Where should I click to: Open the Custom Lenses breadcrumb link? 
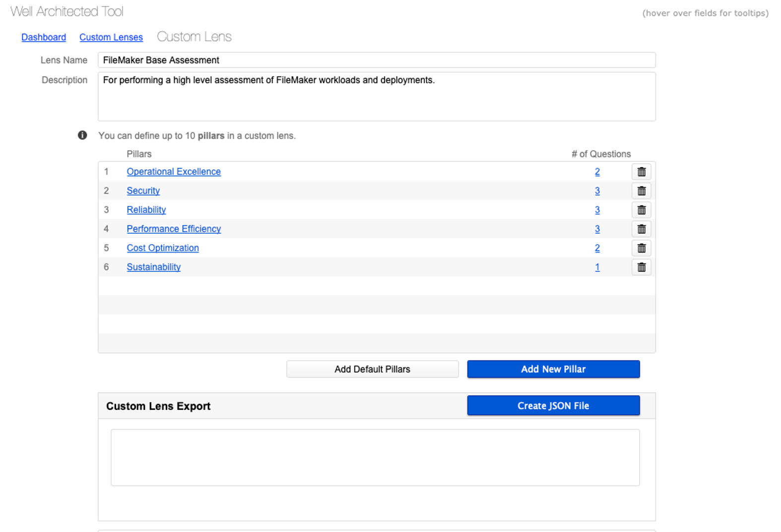111,37
